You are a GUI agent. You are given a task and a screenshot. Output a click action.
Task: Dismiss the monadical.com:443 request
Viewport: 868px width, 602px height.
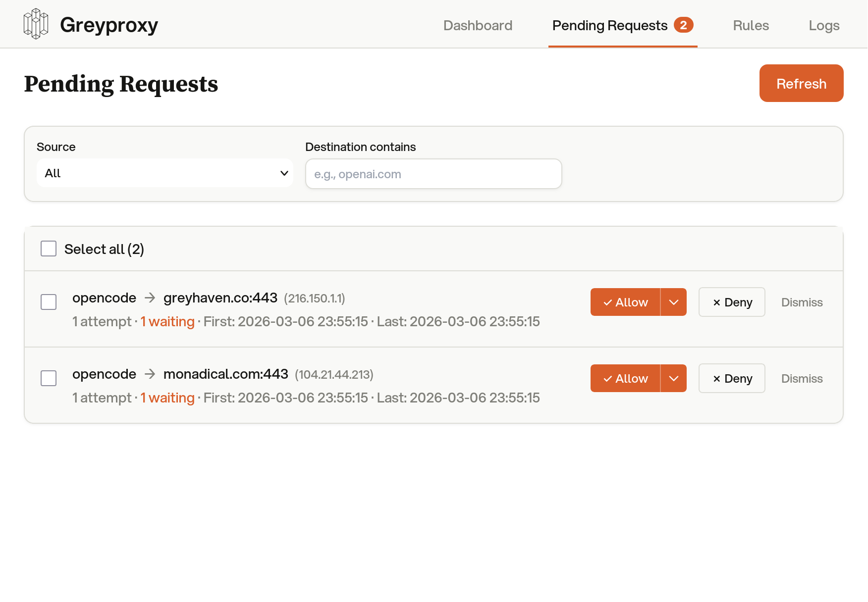[802, 378]
